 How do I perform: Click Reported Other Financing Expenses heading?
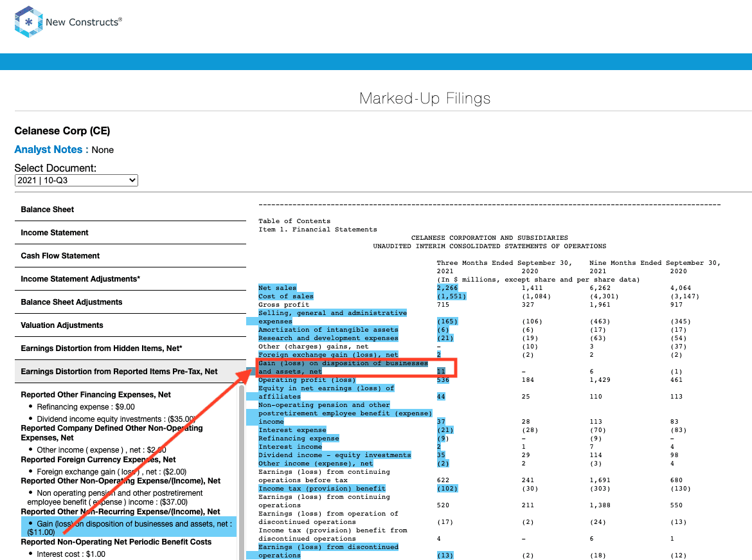pos(96,395)
